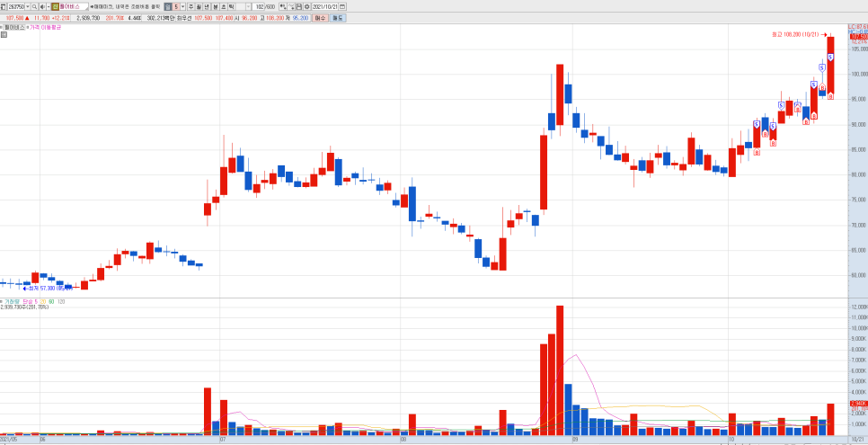868x445 pixels.
Task: Click the 펄어비스 legend label on the price chart
Action: [x=13, y=27]
